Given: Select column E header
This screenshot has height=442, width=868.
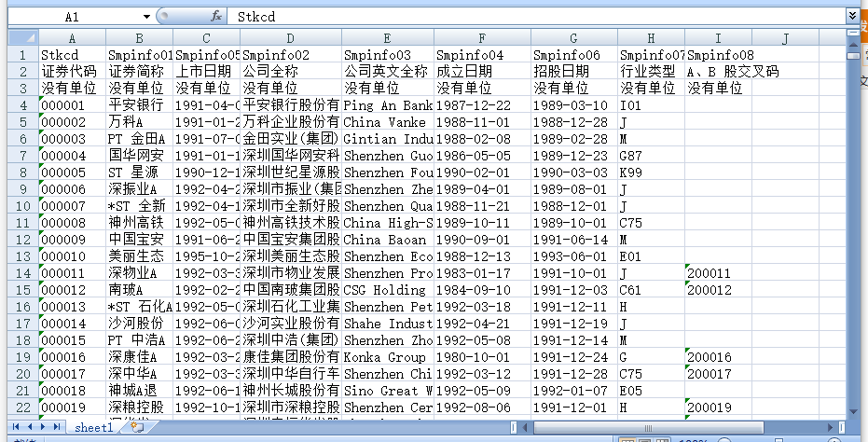Looking at the screenshot, I should (388, 38).
